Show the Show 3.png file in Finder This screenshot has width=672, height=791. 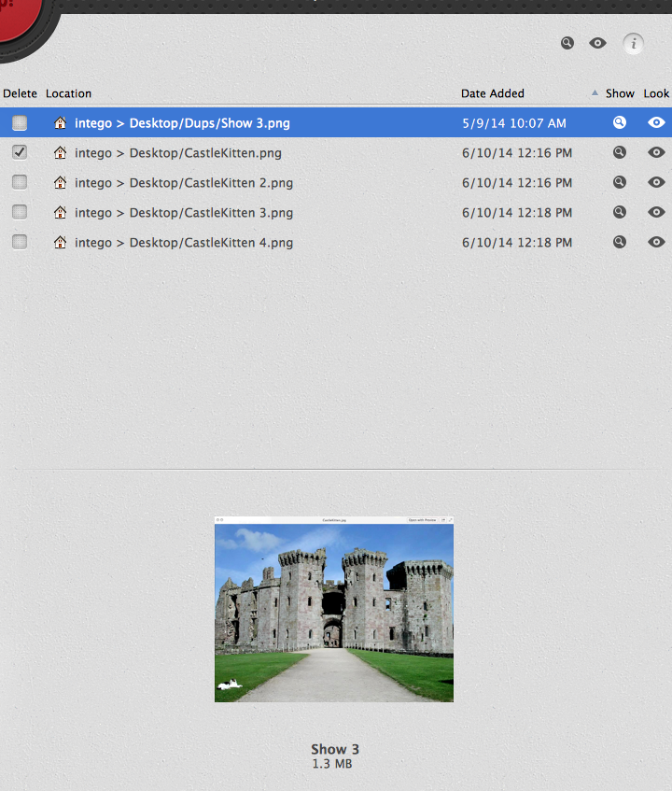pos(620,122)
